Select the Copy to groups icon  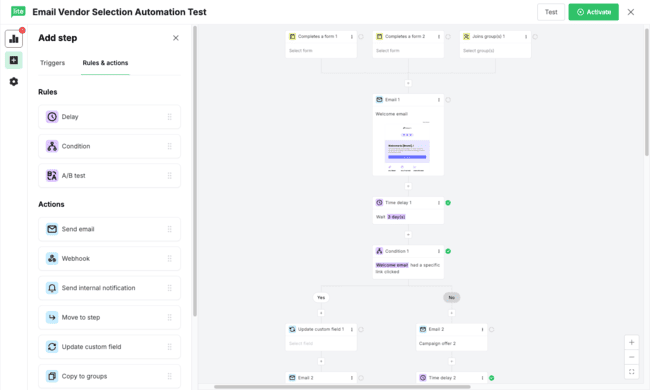coord(52,376)
